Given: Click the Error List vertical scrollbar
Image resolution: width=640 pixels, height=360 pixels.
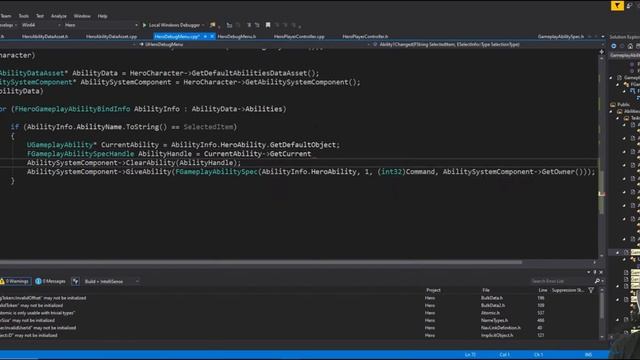Looking at the screenshot, I should (602, 314).
